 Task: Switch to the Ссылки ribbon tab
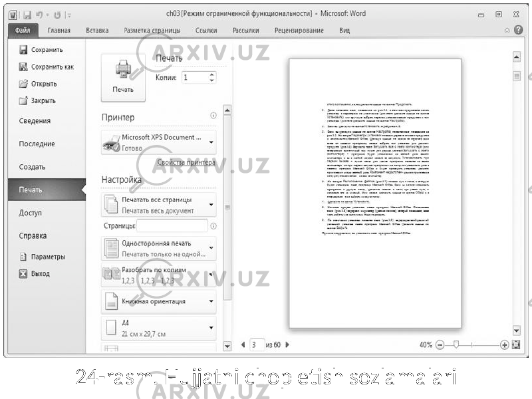coord(206,30)
